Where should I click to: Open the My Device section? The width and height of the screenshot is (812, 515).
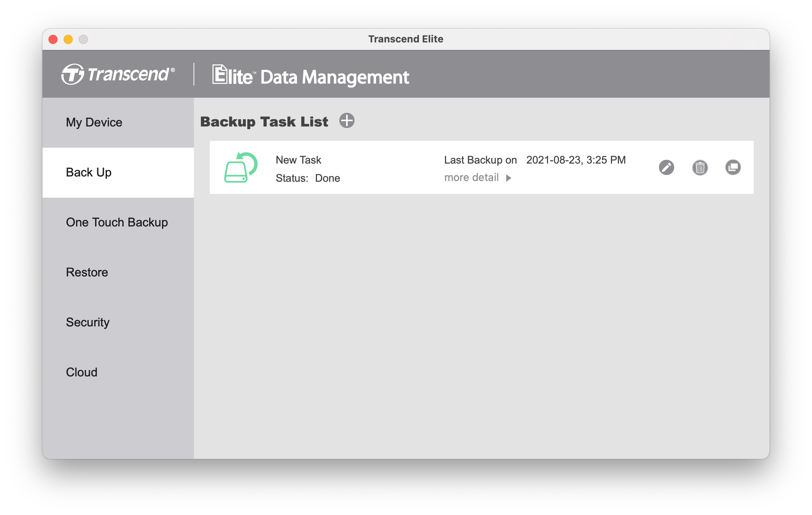click(118, 123)
